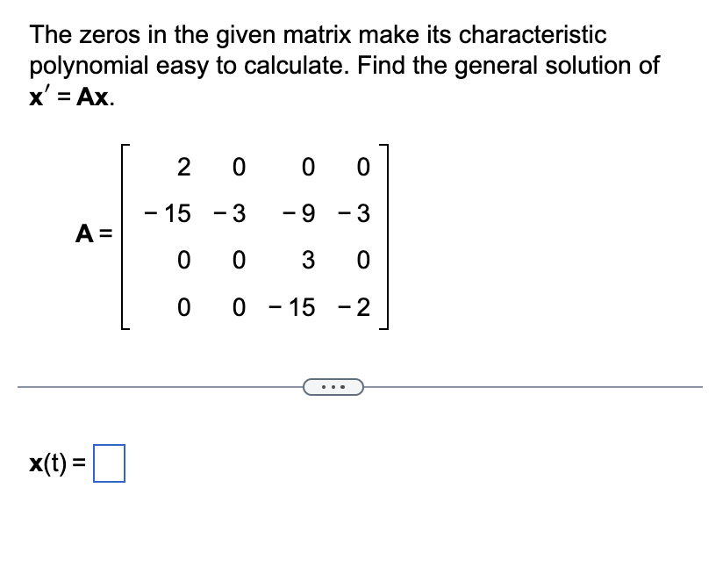
Task: Click the bold x' = Ax equation
Action: [68, 97]
